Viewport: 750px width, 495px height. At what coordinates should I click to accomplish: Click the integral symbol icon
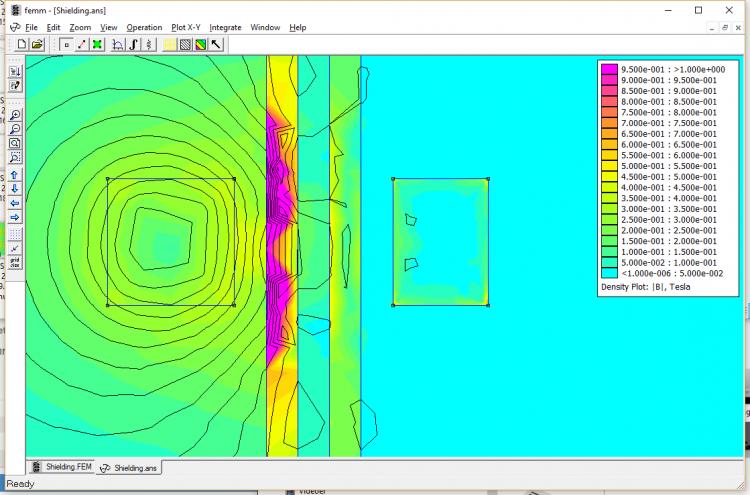[133, 44]
